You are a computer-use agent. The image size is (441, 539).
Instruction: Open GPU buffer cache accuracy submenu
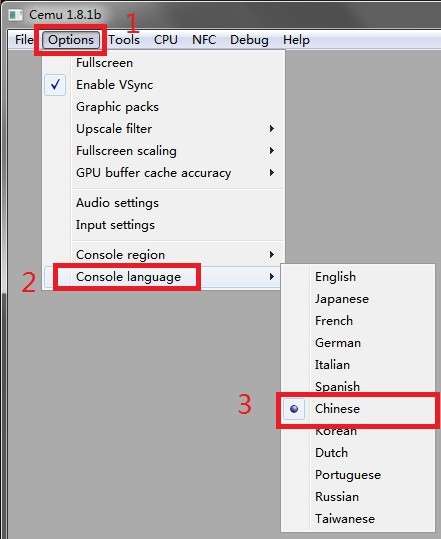tap(163, 173)
